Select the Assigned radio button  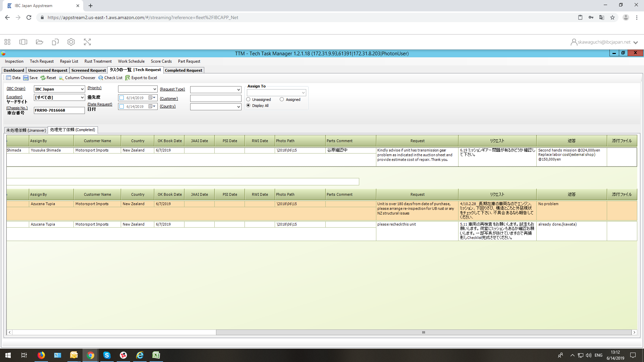point(282,100)
